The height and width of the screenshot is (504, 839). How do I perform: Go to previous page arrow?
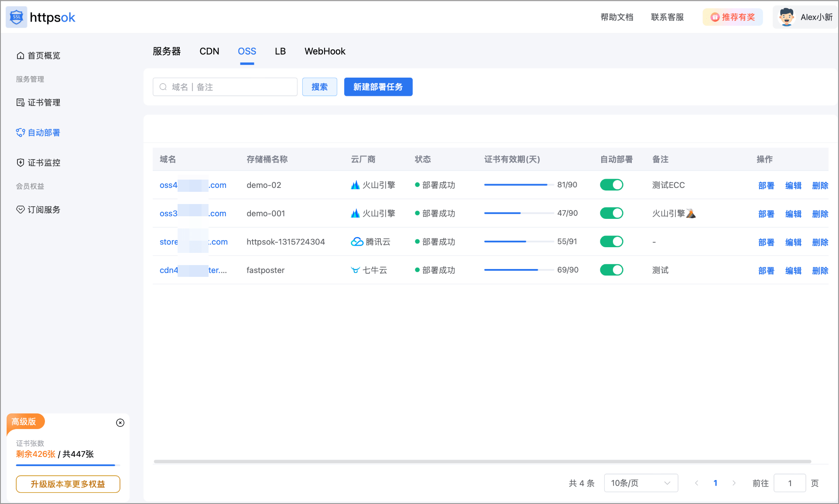(x=696, y=483)
